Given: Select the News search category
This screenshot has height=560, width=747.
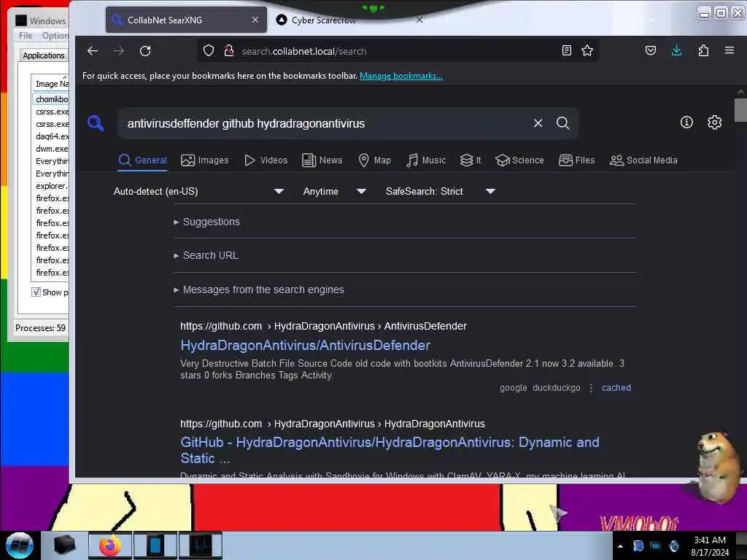Looking at the screenshot, I should click(322, 160).
